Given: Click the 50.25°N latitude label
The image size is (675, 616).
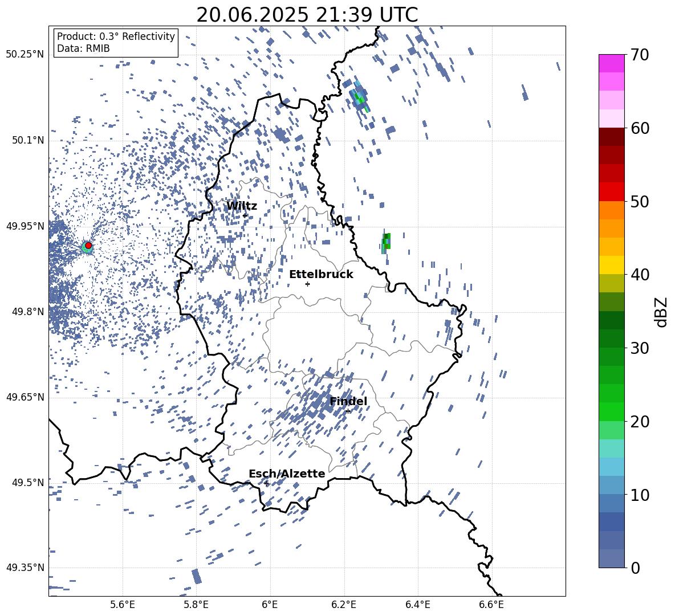Looking at the screenshot, I should click(25, 54).
